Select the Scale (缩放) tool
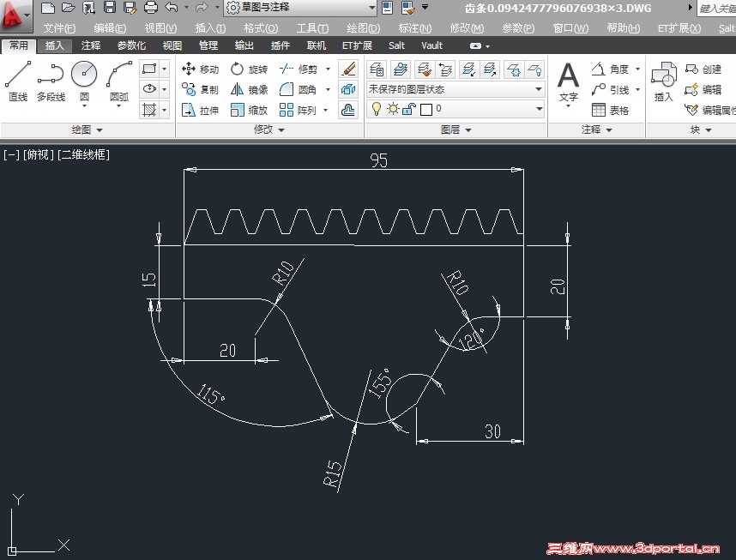Viewport: 736px width, 560px height. click(x=249, y=110)
